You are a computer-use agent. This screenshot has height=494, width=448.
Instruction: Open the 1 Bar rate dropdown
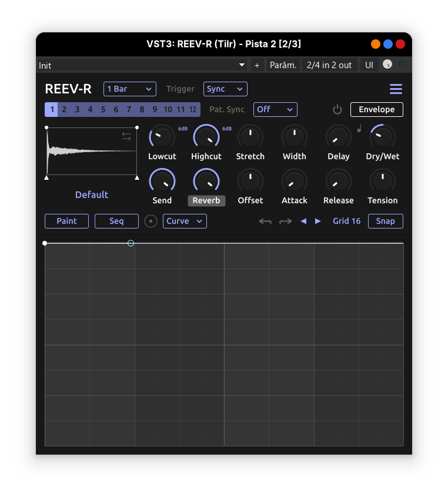(x=130, y=89)
